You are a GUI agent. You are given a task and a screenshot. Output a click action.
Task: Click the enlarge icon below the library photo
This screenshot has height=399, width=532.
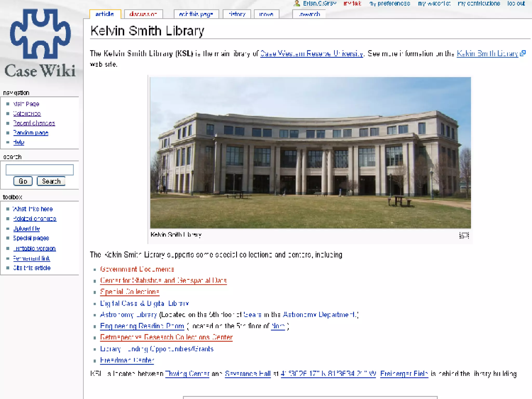click(464, 235)
